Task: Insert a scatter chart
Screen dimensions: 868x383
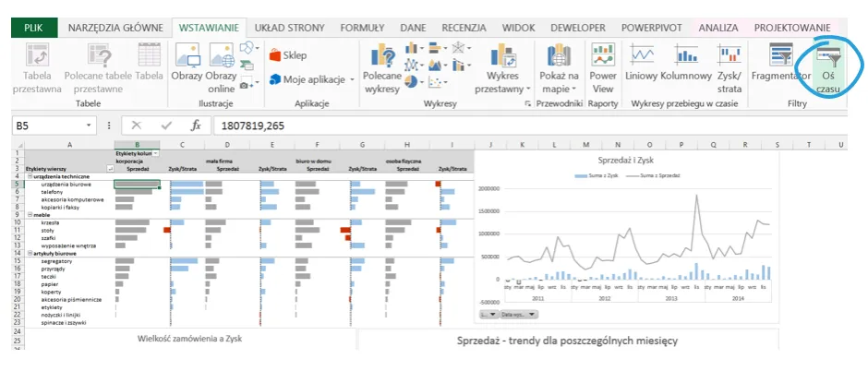Action: pos(438,82)
